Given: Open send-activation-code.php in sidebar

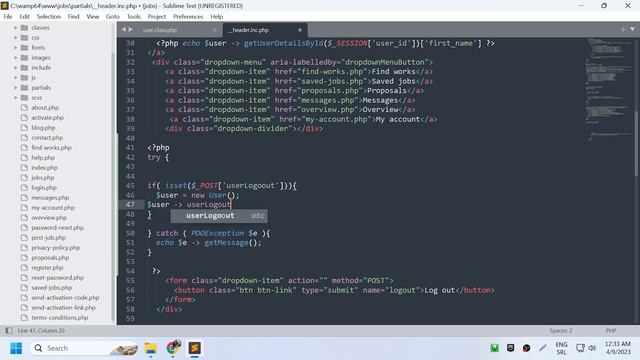Looking at the screenshot, I should pyautogui.click(x=65, y=298).
